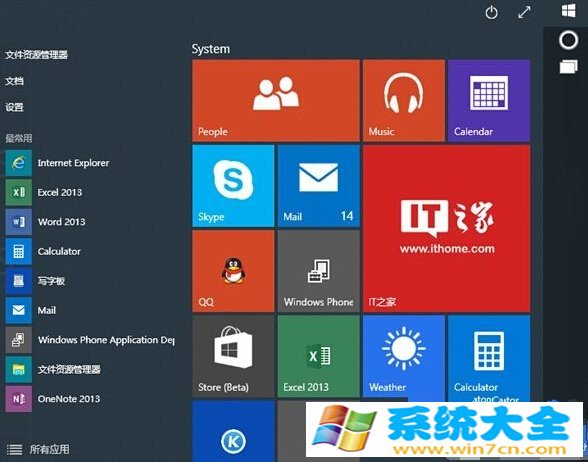
Task: Select the Internet Explorer label
Action: [x=73, y=163]
